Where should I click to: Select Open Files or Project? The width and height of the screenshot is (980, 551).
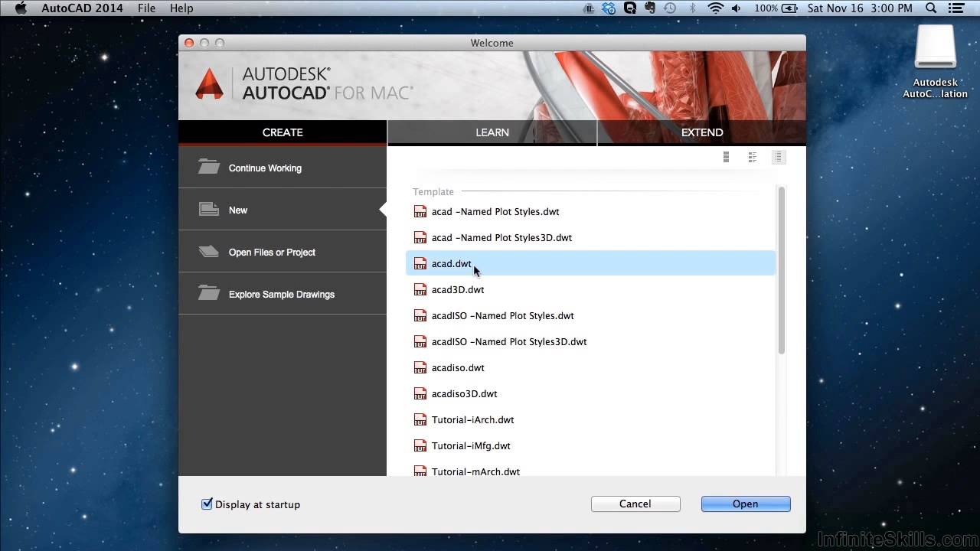[x=283, y=252]
